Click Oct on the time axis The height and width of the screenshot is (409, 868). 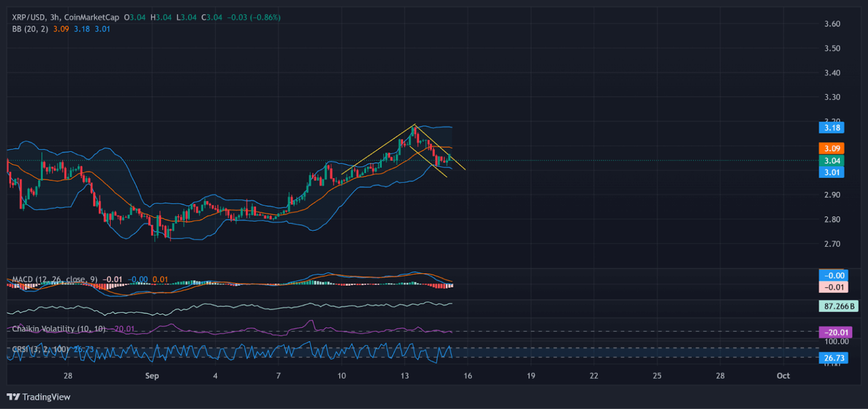pyautogui.click(x=783, y=376)
